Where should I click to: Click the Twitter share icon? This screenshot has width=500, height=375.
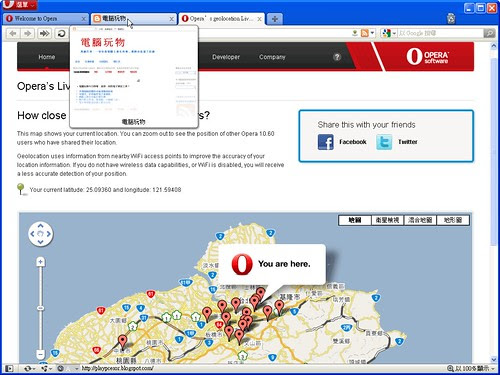coord(384,142)
